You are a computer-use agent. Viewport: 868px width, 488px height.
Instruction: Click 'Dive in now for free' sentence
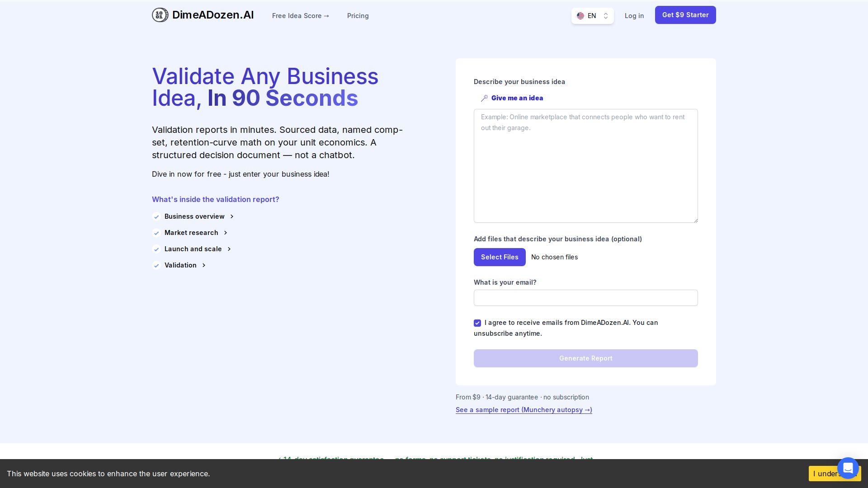point(241,174)
